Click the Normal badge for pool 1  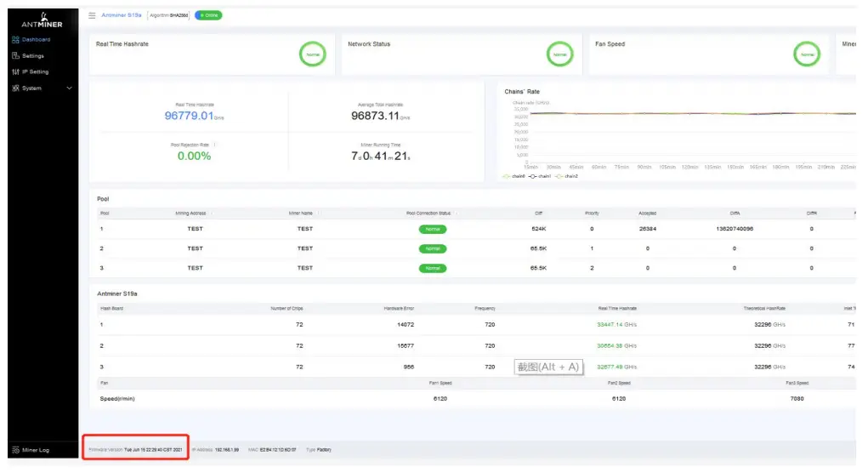433,229
